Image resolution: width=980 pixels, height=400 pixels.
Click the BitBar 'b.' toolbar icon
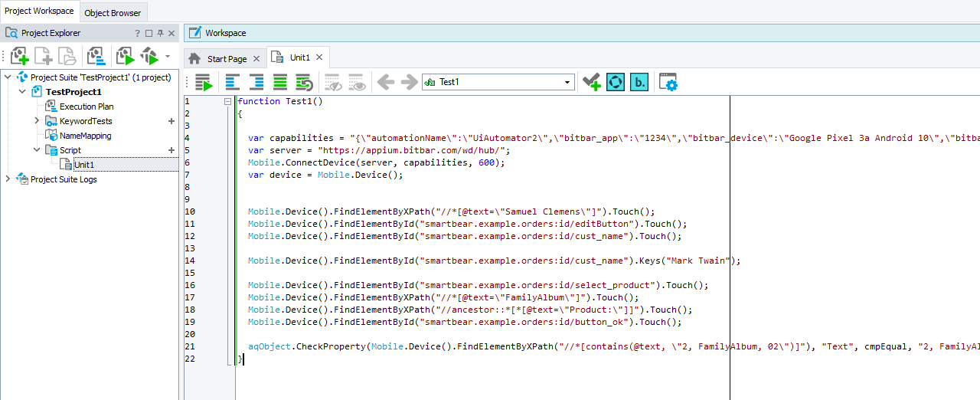click(x=639, y=83)
